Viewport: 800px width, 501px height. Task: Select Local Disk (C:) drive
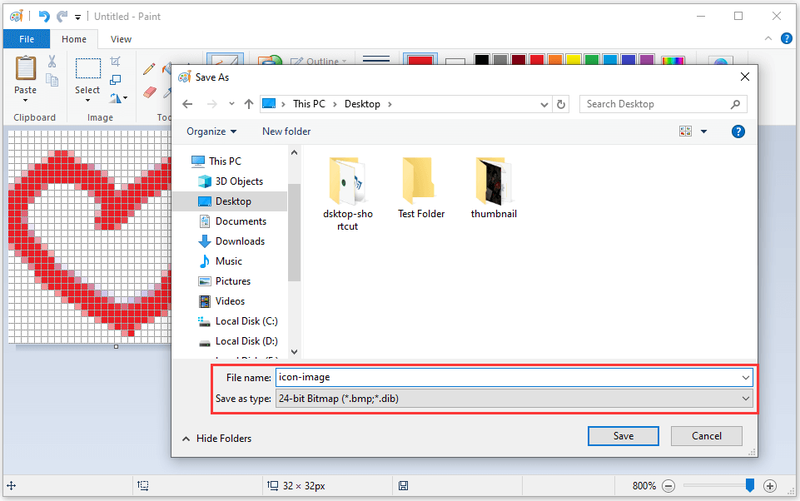tap(246, 321)
